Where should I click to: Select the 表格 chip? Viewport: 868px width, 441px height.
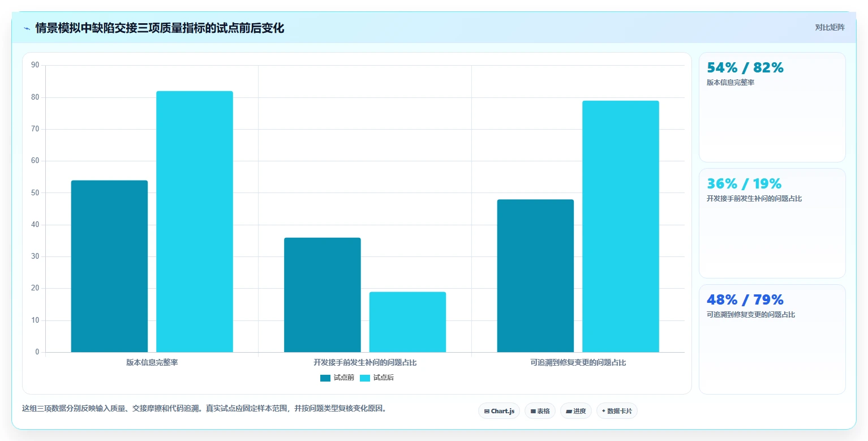pyautogui.click(x=540, y=411)
